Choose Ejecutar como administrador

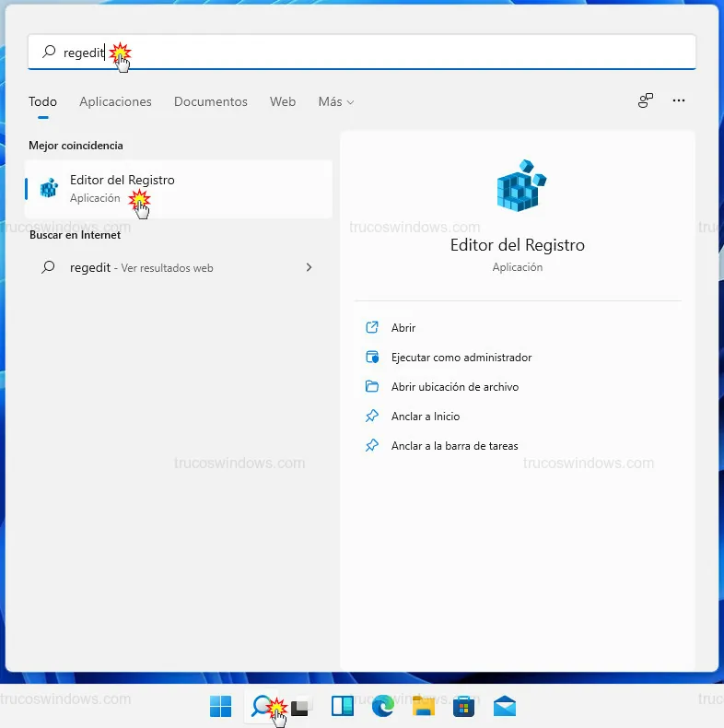(x=461, y=357)
